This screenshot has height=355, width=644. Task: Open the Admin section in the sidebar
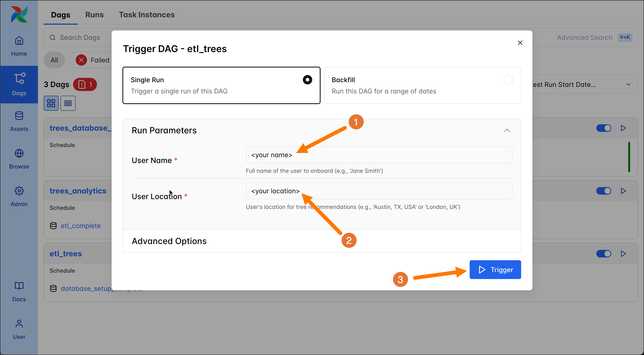(19, 196)
